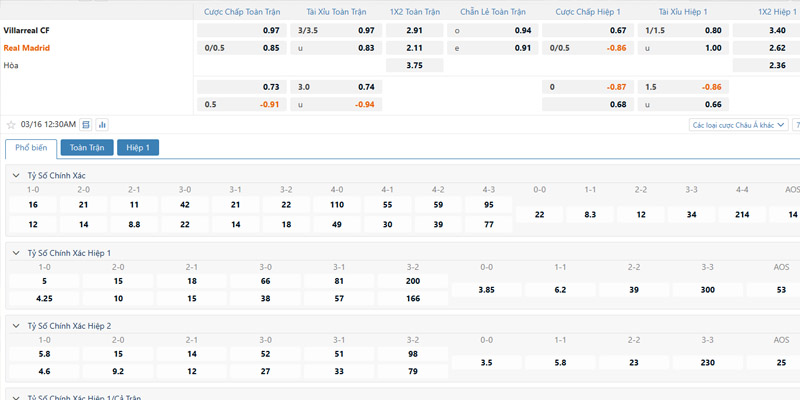
Task: Switch to the Phổ biến tab
Action: pyautogui.click(x=31, y=148)
